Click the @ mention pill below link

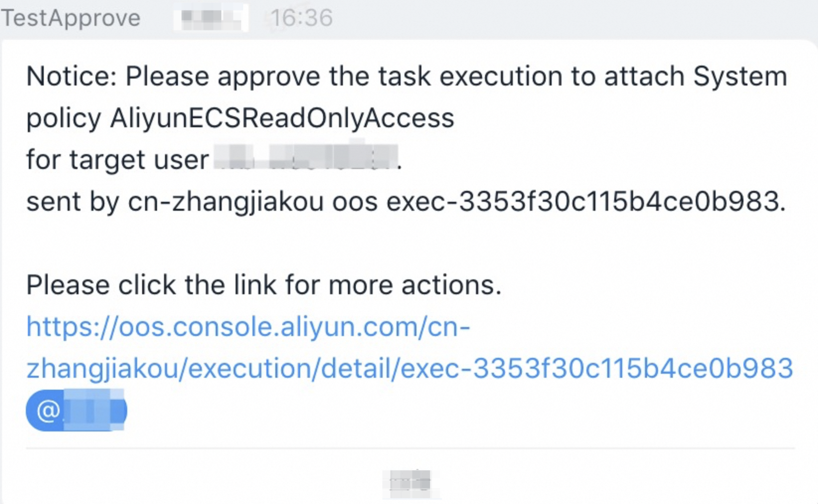[x=77, y=411]
